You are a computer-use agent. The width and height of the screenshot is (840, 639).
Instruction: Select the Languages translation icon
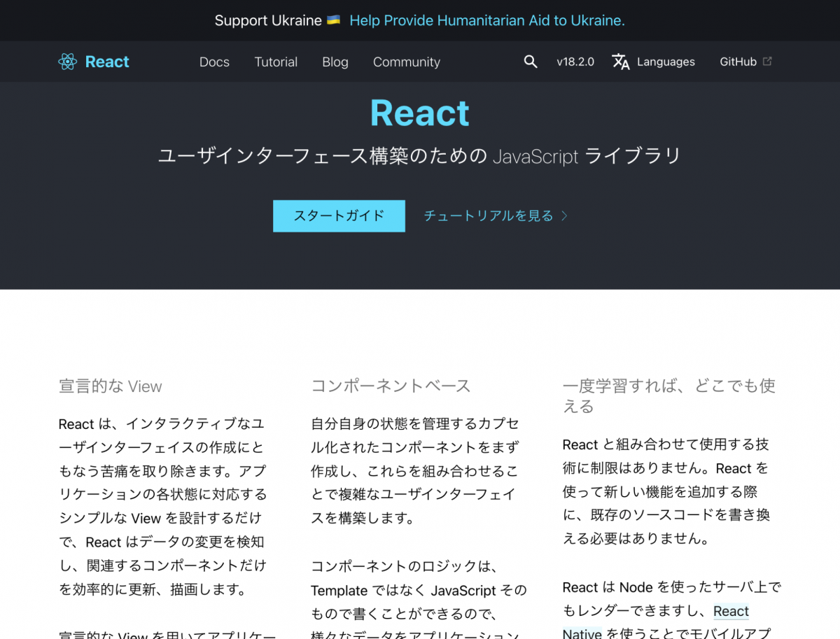coord(621,62)
